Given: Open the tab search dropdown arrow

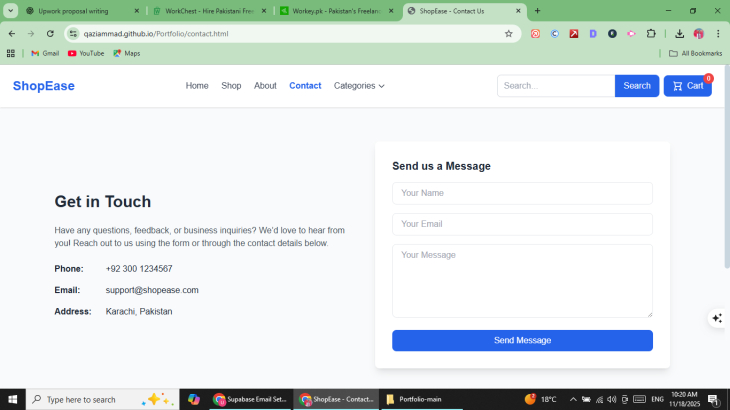Looking at the screenshot, I should tap(10, 11).
